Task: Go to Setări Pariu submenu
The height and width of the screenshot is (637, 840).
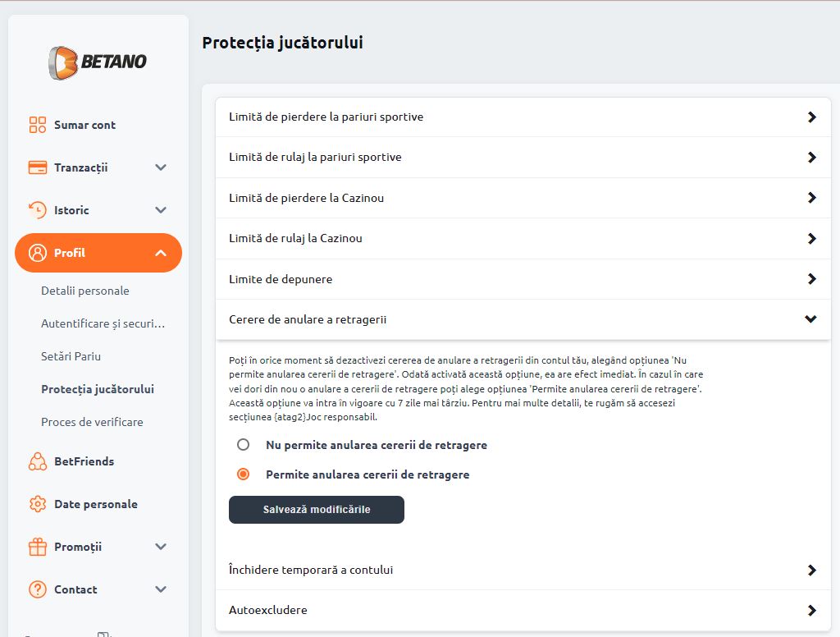Action: (71, 356)
